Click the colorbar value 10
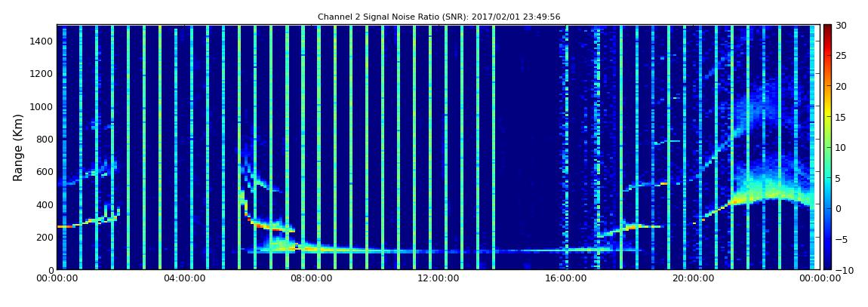The image size is (868, 307). click(x=842, y=147)
